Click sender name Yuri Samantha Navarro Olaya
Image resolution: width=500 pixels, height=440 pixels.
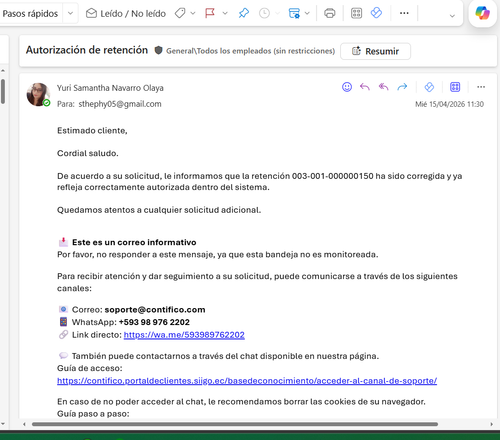point(110,88)
